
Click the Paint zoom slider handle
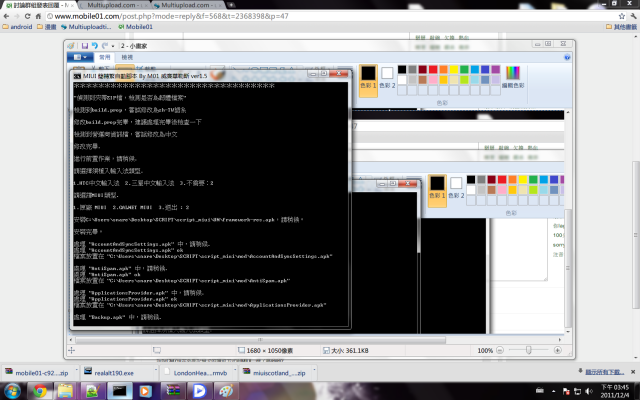(529, 350)
